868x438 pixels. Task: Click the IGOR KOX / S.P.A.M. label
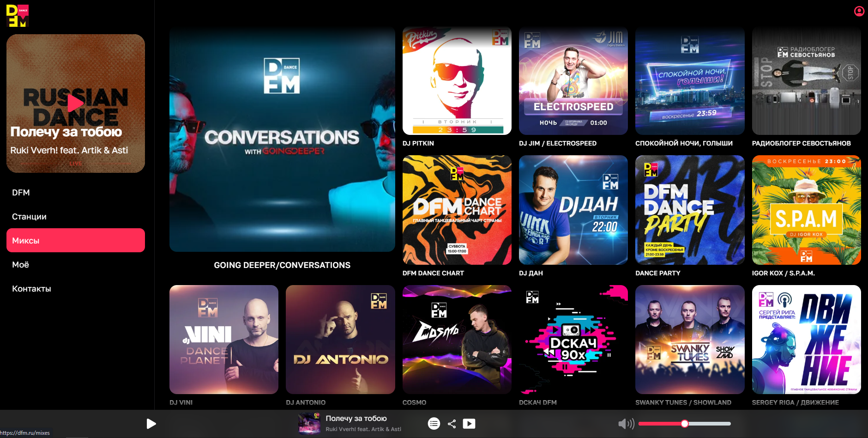pyautogui.click(x=784, y=273)
